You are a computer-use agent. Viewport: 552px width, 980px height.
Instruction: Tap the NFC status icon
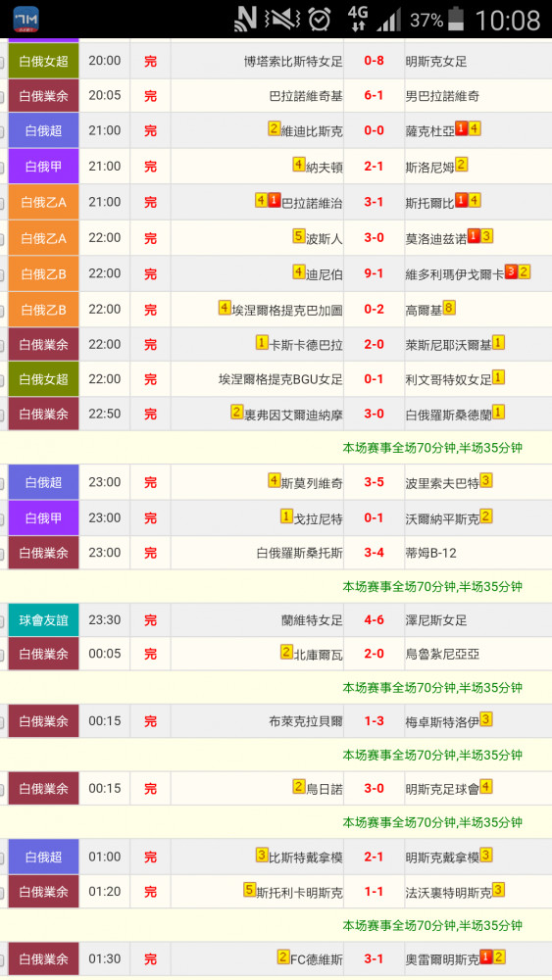[246, 19]
